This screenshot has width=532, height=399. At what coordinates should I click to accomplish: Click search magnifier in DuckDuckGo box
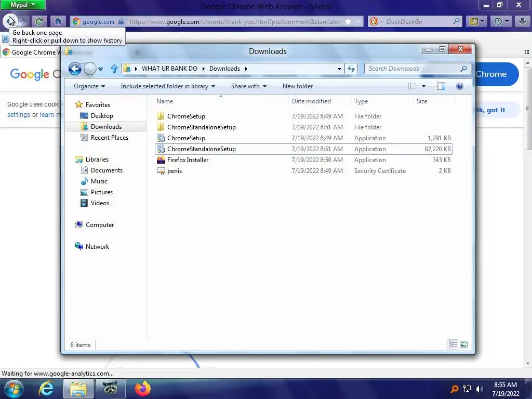(456, 21)
